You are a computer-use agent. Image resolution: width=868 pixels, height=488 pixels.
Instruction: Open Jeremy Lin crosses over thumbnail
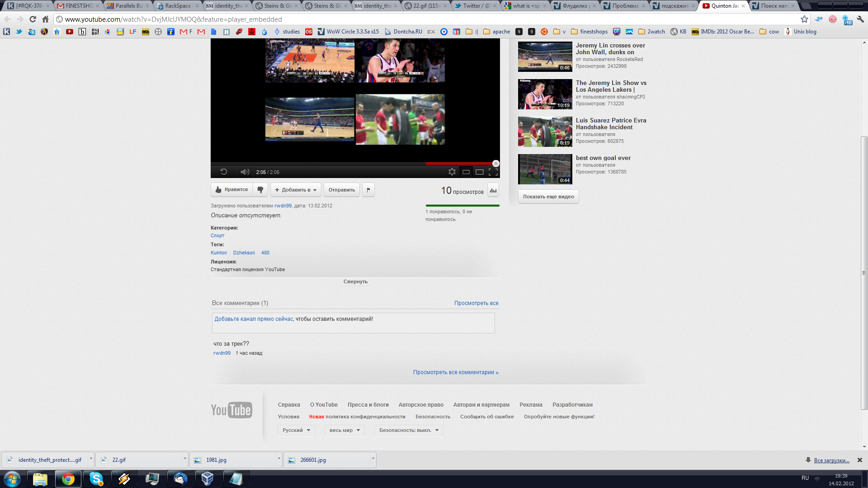click(x=545, y=56)
